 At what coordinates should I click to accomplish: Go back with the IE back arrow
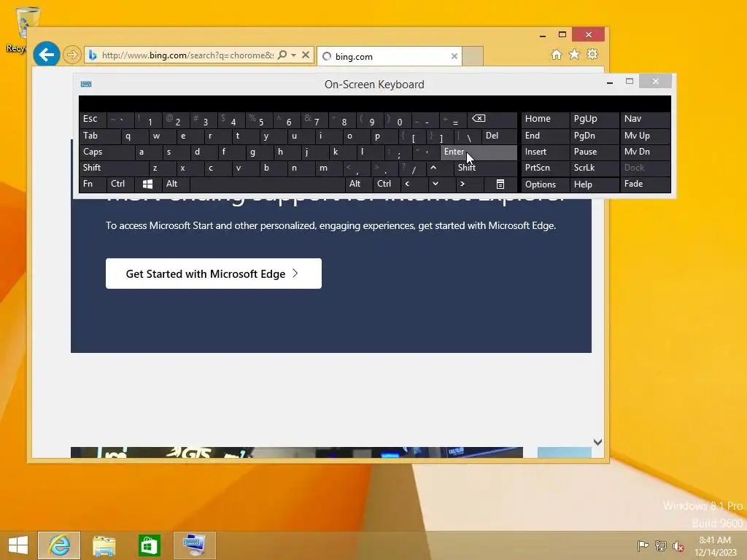[x=47, y=55]
